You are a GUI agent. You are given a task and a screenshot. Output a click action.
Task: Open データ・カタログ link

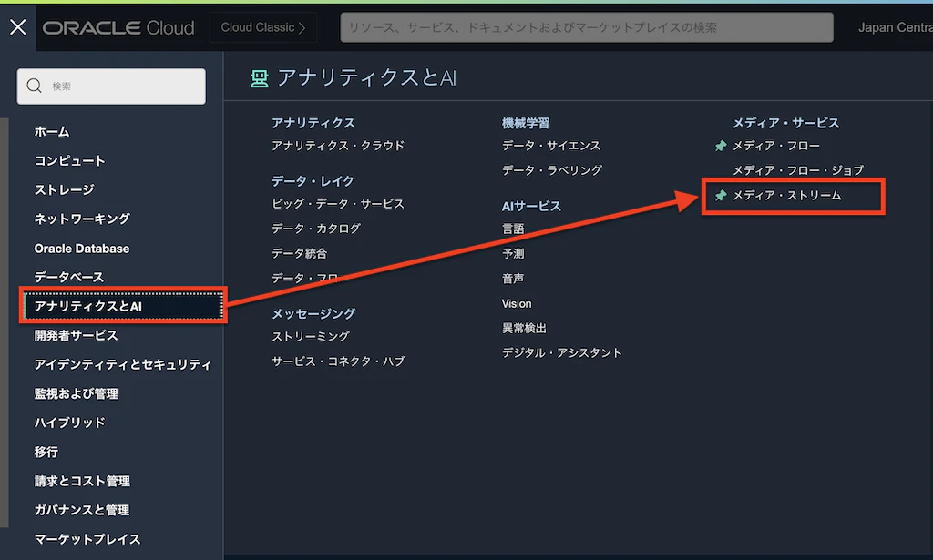pyautogui.click(x=316, y=229)
